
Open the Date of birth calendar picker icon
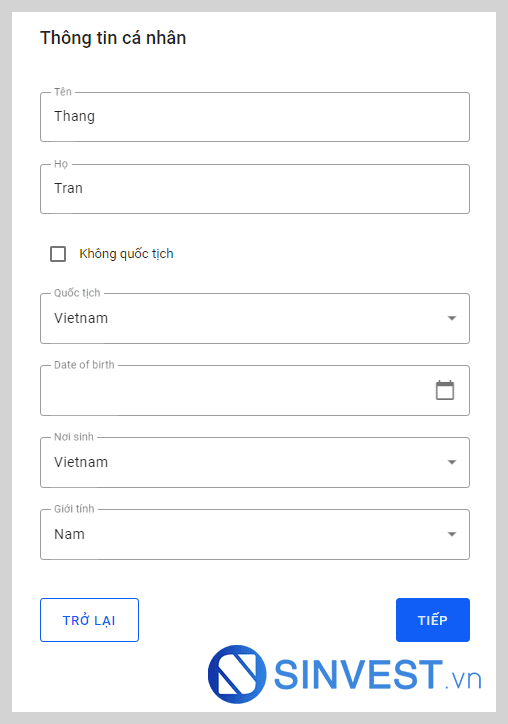[x=445, y=390]
